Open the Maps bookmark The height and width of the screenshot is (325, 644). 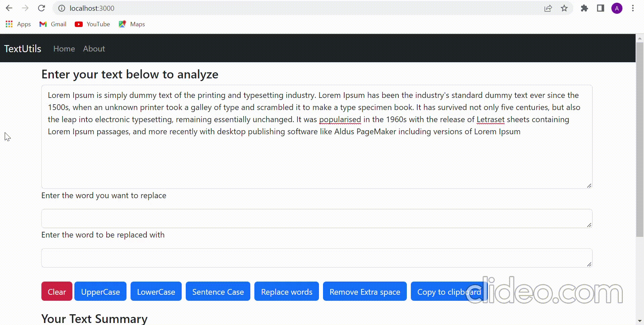point(132,24)
